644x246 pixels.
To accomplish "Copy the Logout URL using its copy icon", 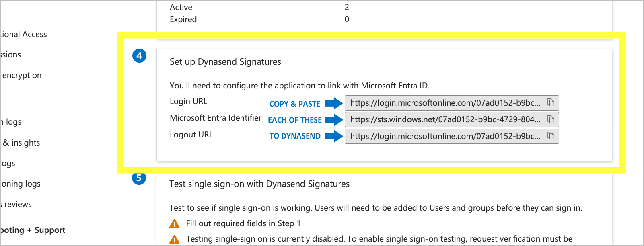I will click(551, 136).
